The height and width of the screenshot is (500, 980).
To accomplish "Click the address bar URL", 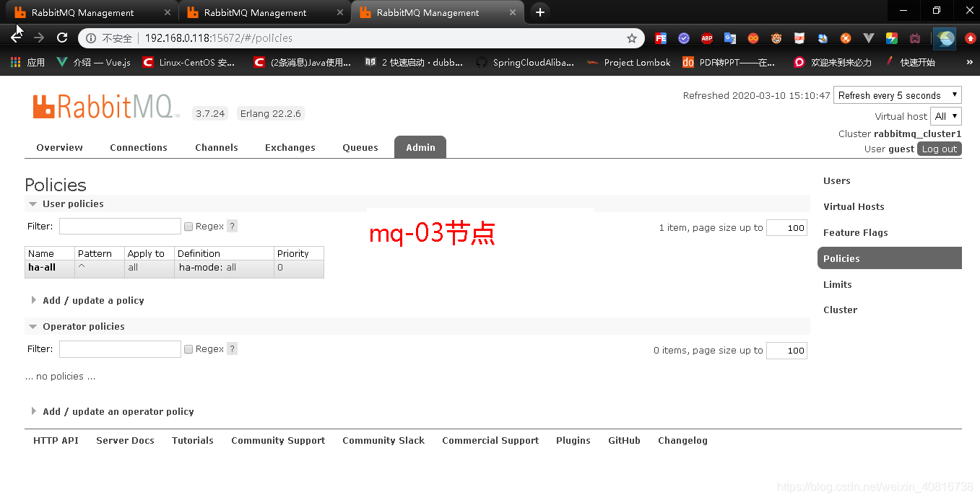I will point(219,38).
